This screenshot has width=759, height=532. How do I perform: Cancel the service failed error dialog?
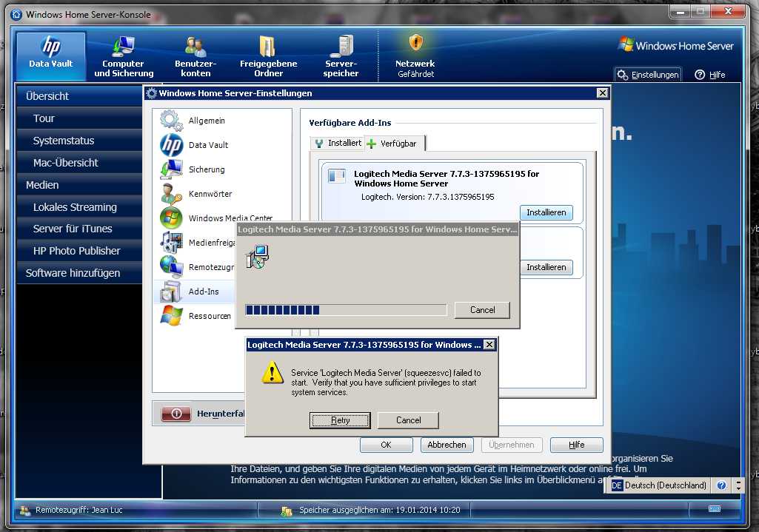408,420
